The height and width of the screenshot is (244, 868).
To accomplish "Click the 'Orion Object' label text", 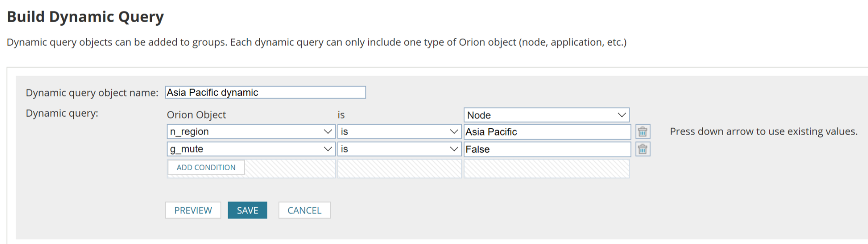I will coord(196,115).
